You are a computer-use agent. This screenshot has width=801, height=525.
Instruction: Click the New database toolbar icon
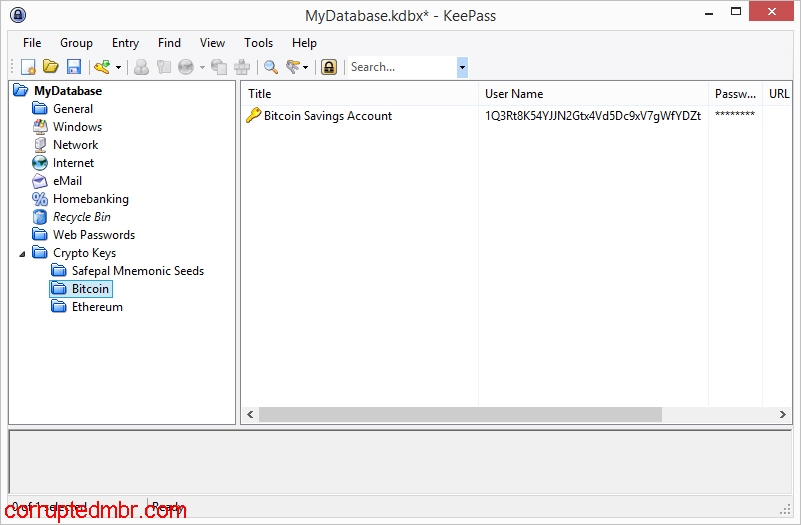point(28,67)
